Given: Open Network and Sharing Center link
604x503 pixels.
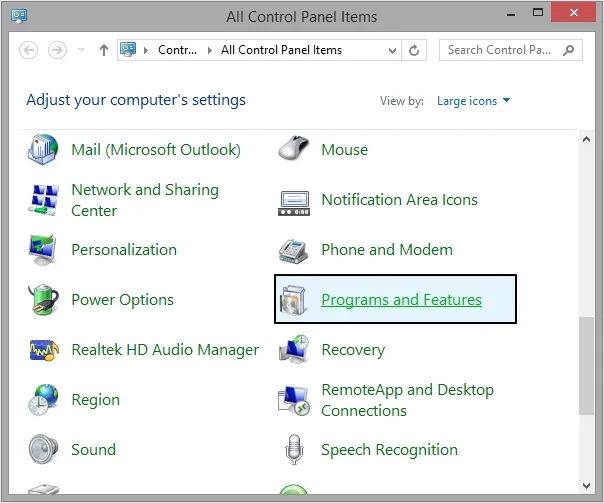Looking at the screenshot, I should [145, 200].
